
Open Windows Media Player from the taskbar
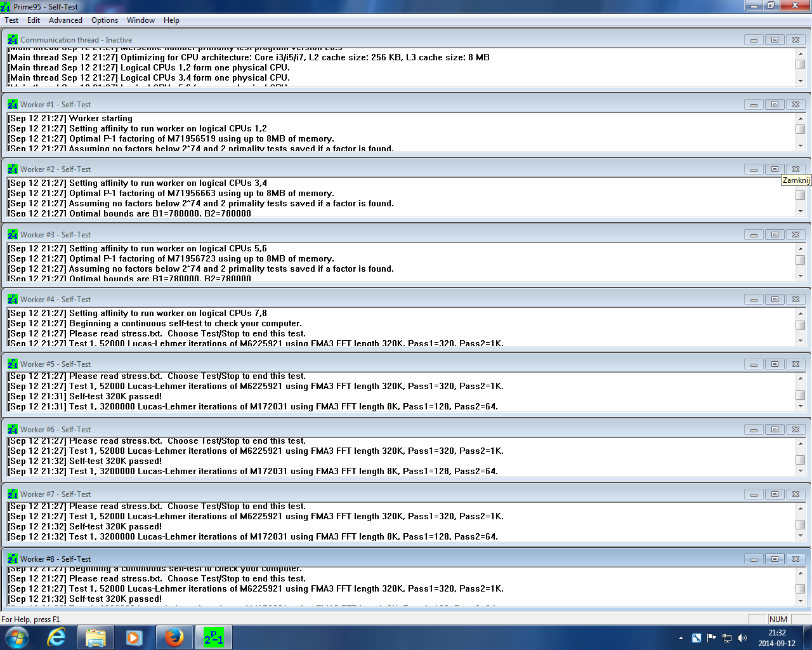click(134, 637)
